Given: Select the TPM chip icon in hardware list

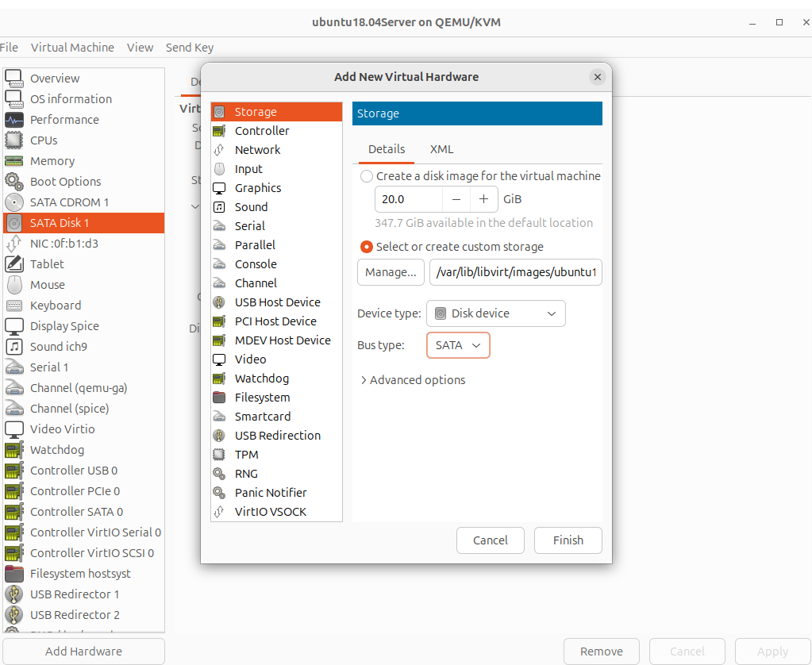Looking at the screenshot, I should point(219,455).
